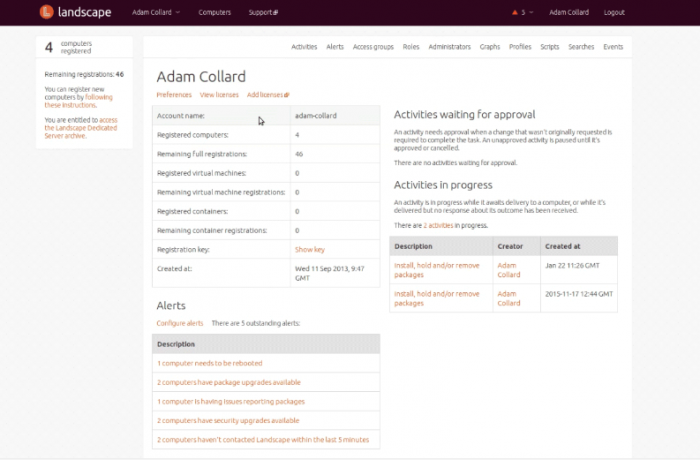Open the Computers menu
The width and height of the screenshot is (700, 460).
215,13
